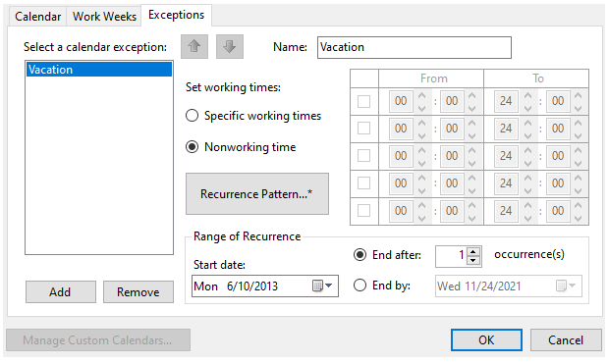
Task: Increase the End after occurrences spinner
Action: pyautogui.click(x=473, y=252)
